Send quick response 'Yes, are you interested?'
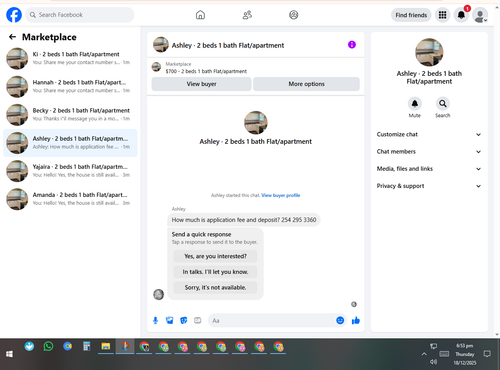This screenshot has height=370, width=500. click(x=215, y=256)
